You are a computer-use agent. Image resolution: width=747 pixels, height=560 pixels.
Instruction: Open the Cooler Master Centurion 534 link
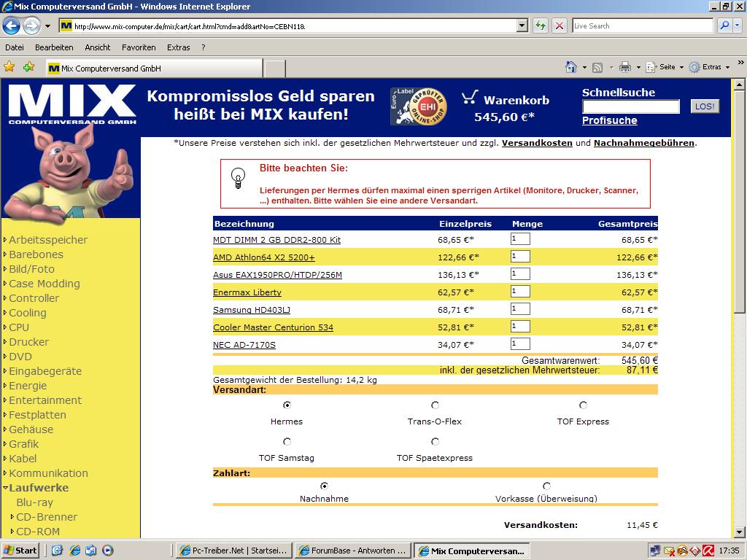click(x=274, y=327)
